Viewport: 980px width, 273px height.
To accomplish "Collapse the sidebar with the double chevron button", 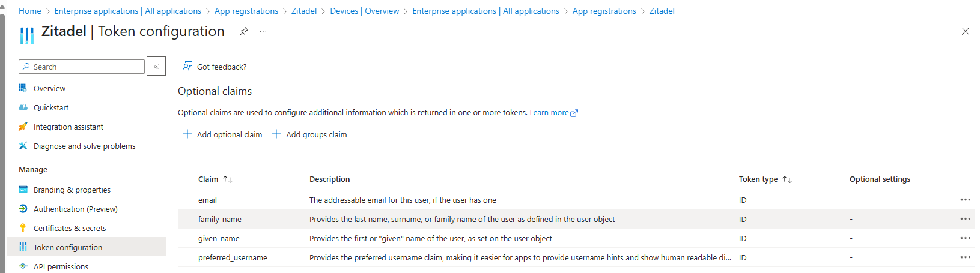I will (x=156, y=67).
